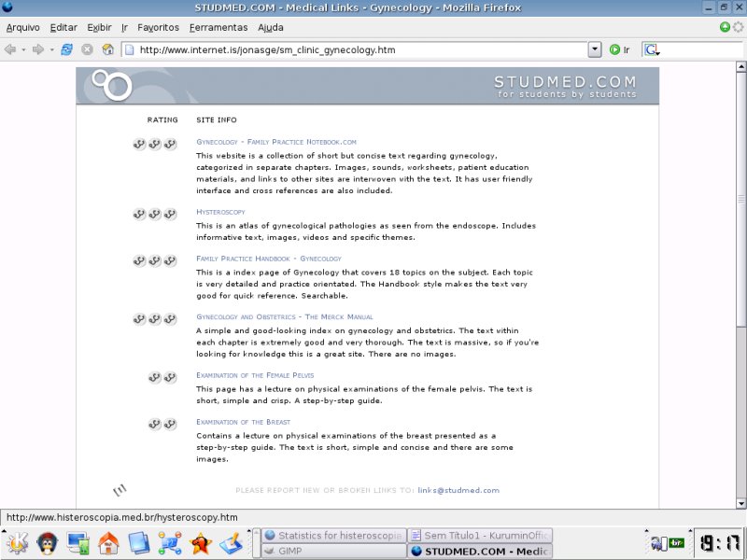
Task: Open the Ferramentas menu
Action: (218, 27)
